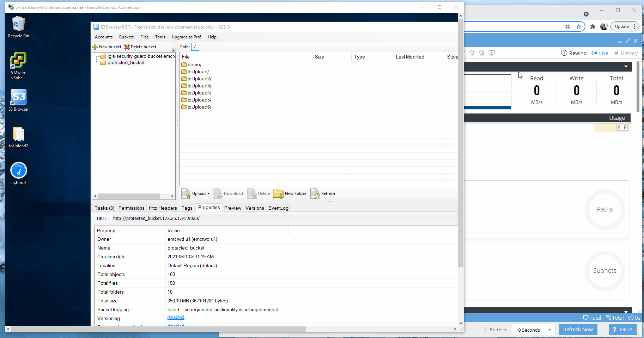Click the Versioning disabled link
The image size is (644, 338).
(x=176, y=318)
